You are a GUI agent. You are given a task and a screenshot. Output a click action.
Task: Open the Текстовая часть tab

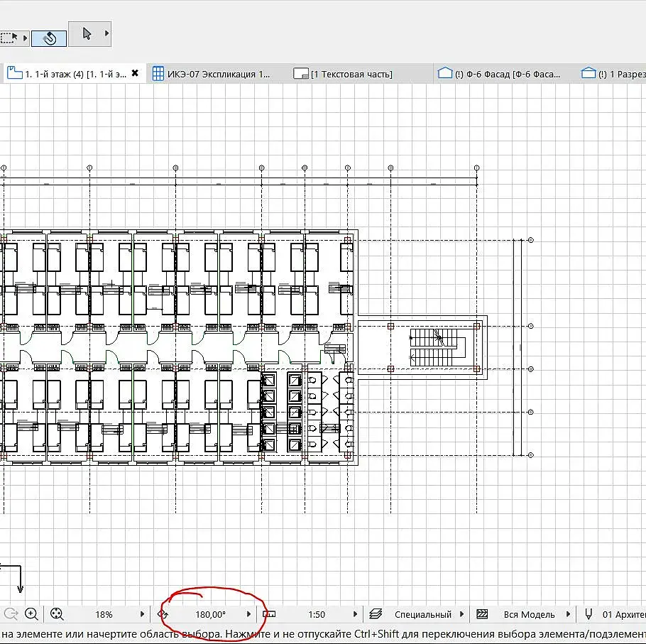343,74
